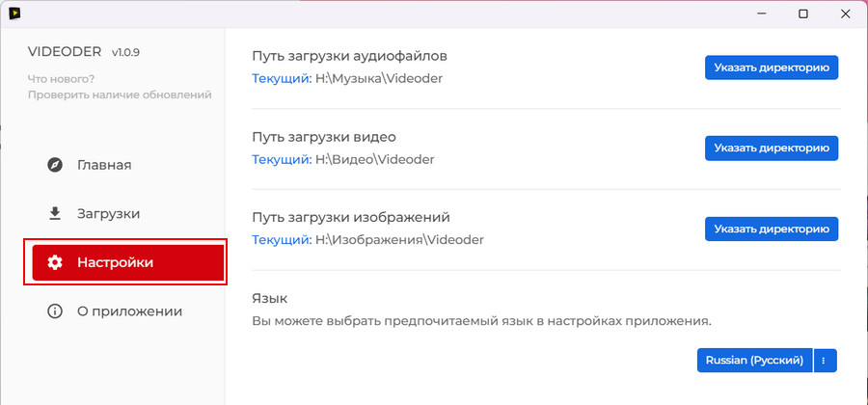Screen dimensions: 868x405
Task: Go to the Загрузки section
Action: tap(128, 213)
